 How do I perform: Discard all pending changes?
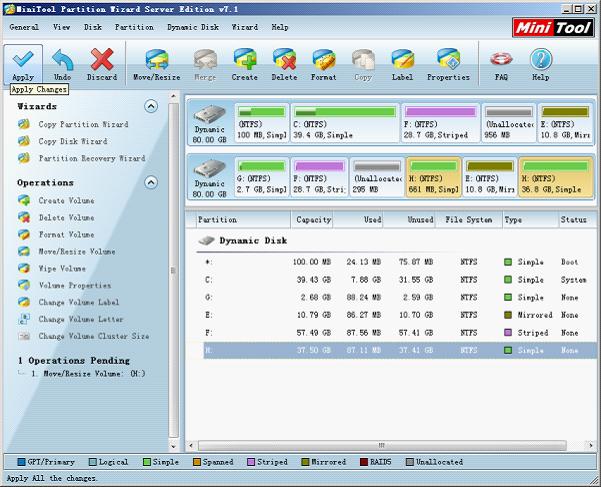[x=102, y=64]
